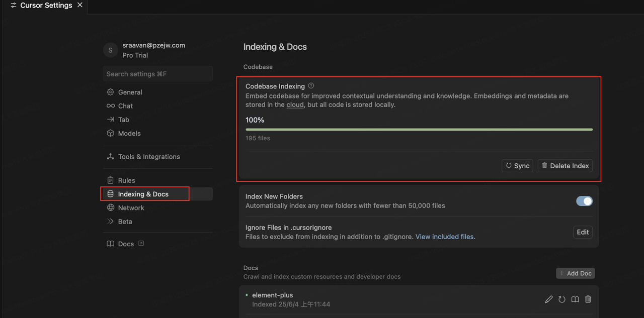Select the Cursor Settings tab

[46, 6]
